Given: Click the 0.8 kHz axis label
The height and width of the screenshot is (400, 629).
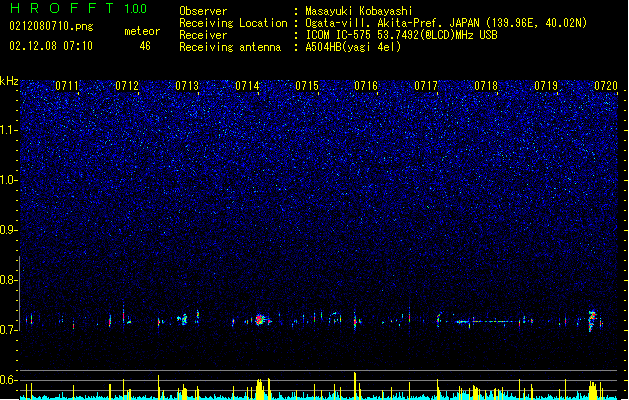Looking at the screenshot, I should [x=8, y=280].
